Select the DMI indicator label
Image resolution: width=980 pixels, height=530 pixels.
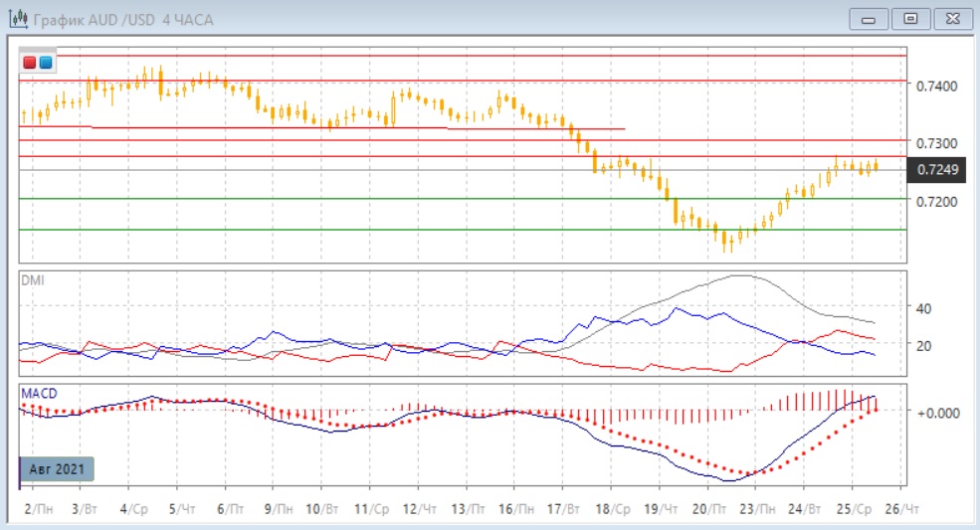pos(32,279)
